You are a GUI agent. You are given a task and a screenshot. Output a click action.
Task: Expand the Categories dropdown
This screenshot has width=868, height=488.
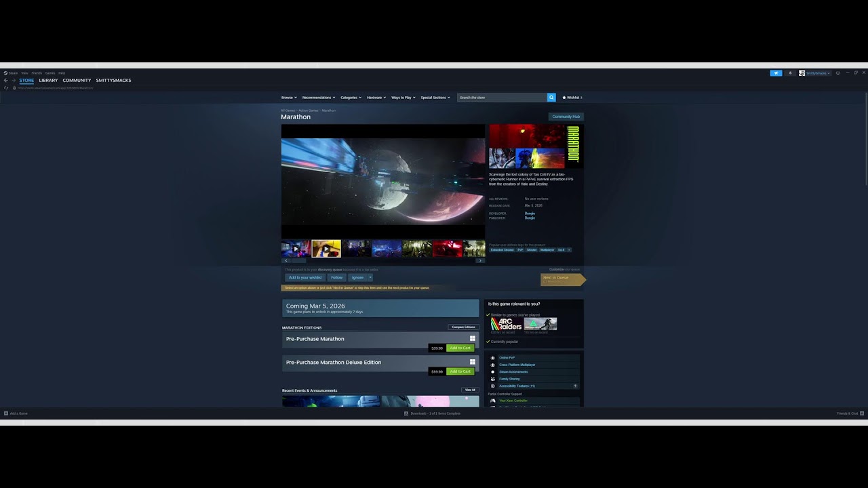351,98
